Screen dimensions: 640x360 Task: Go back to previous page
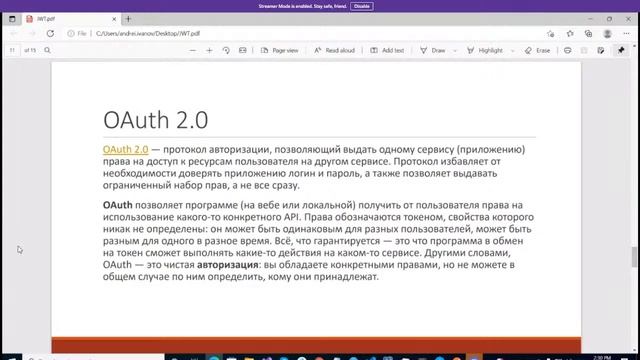pos(14,33)
